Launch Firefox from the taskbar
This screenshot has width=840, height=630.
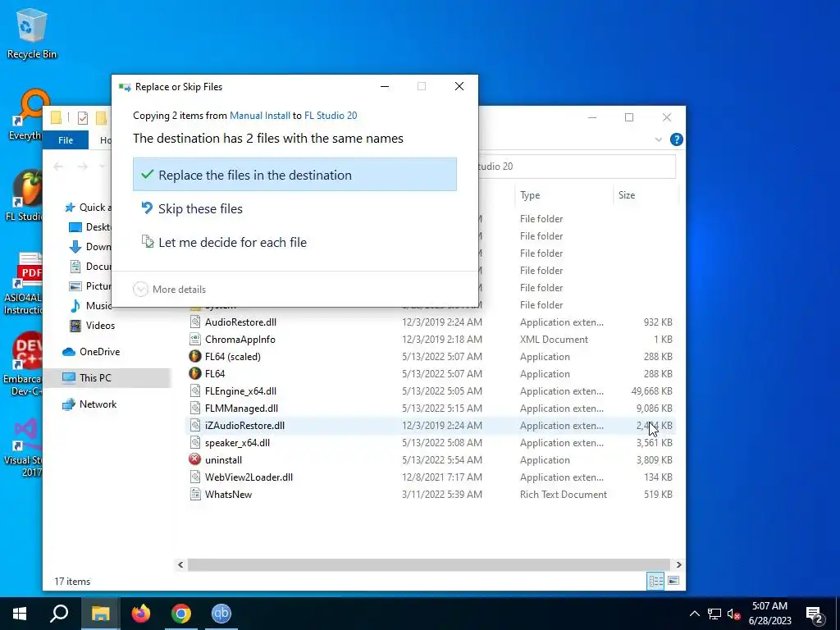[141, 614]
